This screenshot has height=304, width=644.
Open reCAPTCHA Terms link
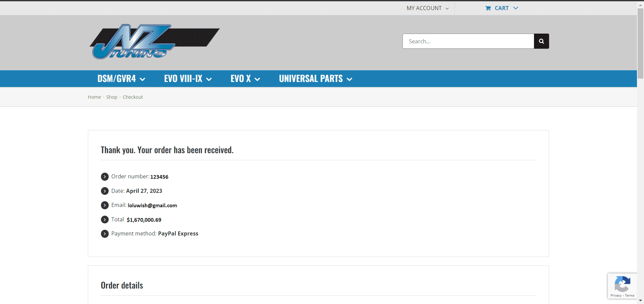(x=630, y=296)
